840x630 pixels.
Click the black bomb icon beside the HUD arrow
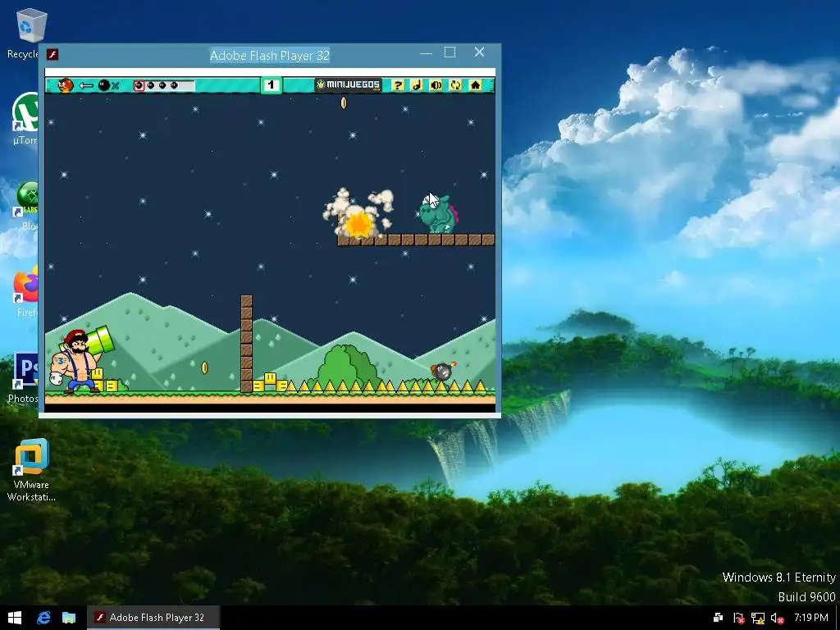tap(104, 85)
